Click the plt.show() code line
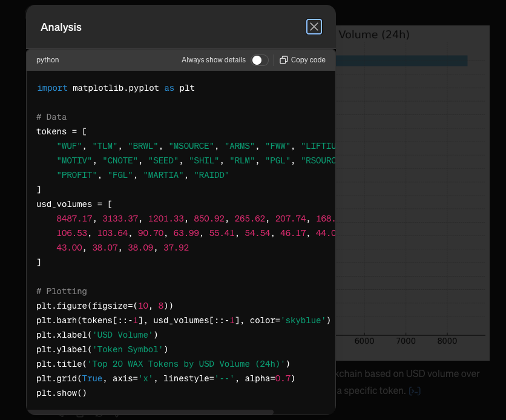The image size is (506, 420). point(62,393)
